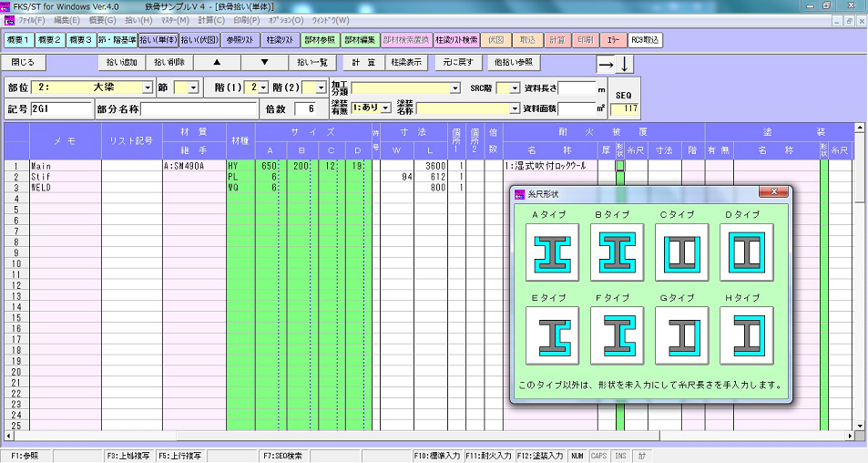Select the H type shape icon

tap(746, 335)
